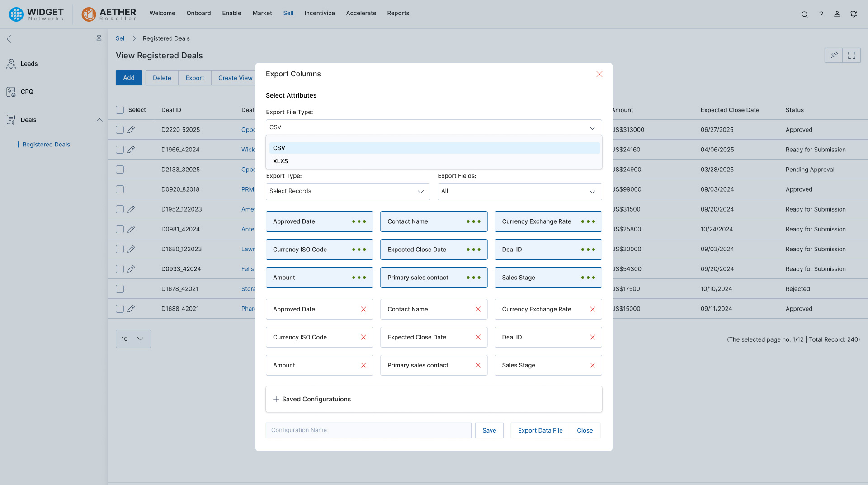Click the Configuration Name input field

pos(368,430)
